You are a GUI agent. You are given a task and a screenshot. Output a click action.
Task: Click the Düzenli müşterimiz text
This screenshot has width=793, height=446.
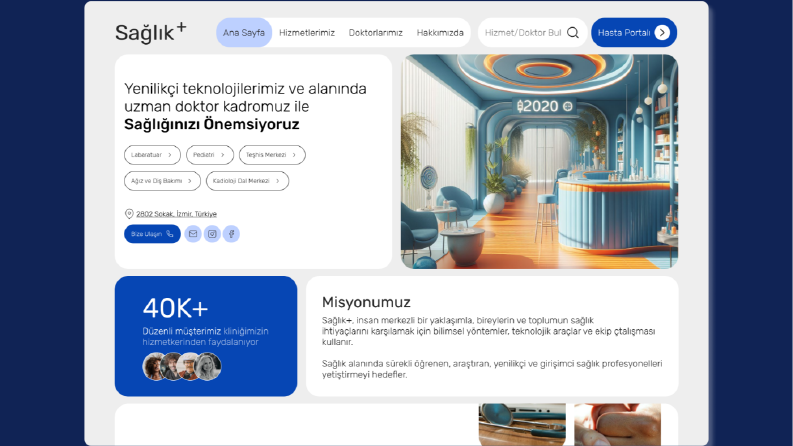[182, 331]
